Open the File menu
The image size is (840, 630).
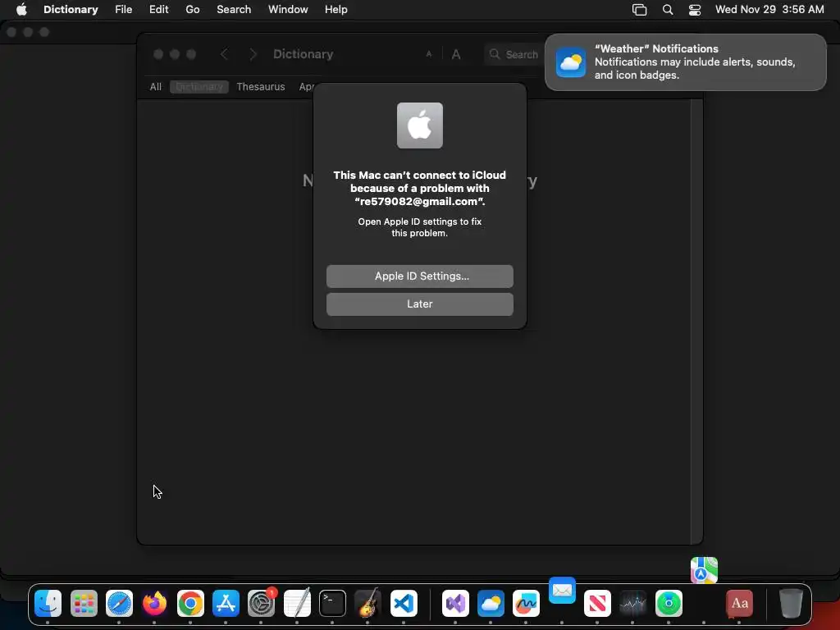point(123,9)
